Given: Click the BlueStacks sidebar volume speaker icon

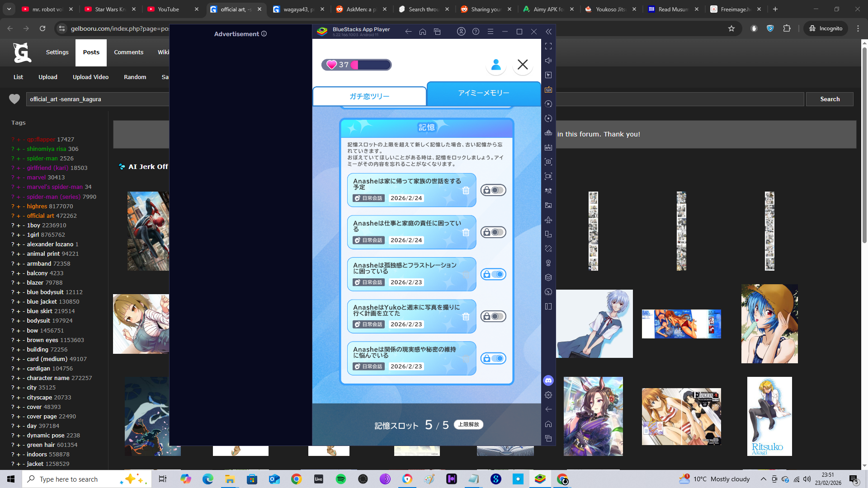Looking at the screenshot, I should [x=548, y=61].
